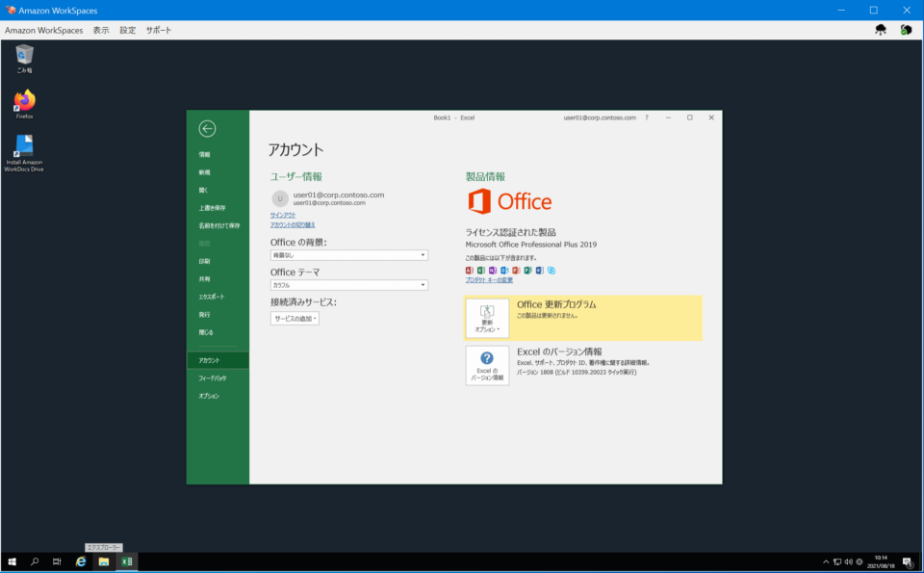Open Excel from the included products icons
The image size is (924, 573).
[x=480, y=271]
